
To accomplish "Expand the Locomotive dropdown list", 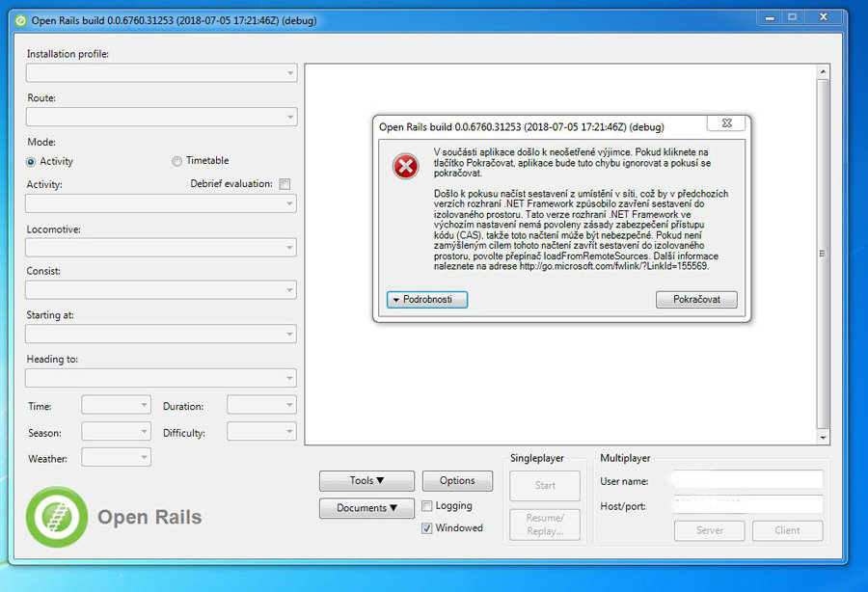I will pos(161,248).
